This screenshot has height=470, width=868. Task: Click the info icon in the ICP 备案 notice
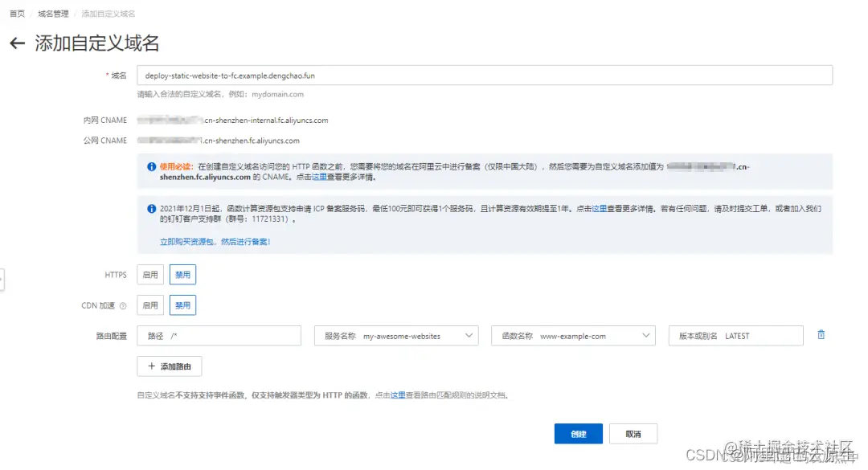click(x=153, y=208)
